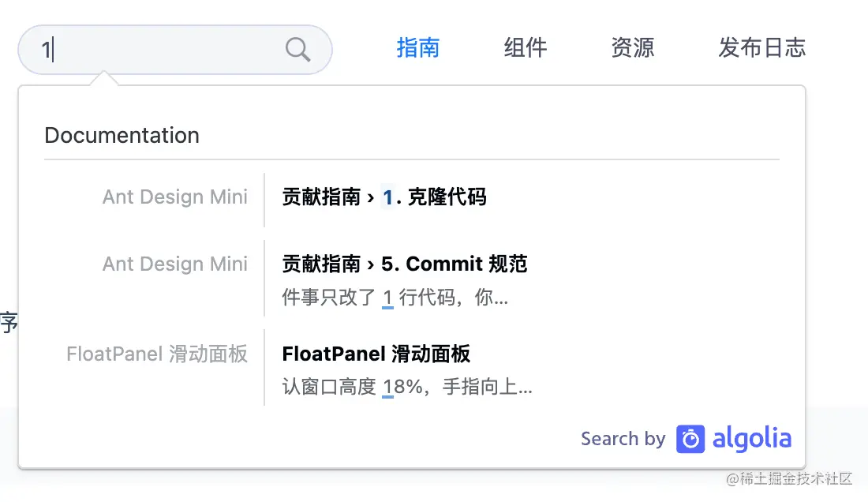Screen dimensions: 868x502
Task: Click the Algolia stopwatch logo icon
Action: click(x=690, y=439)
